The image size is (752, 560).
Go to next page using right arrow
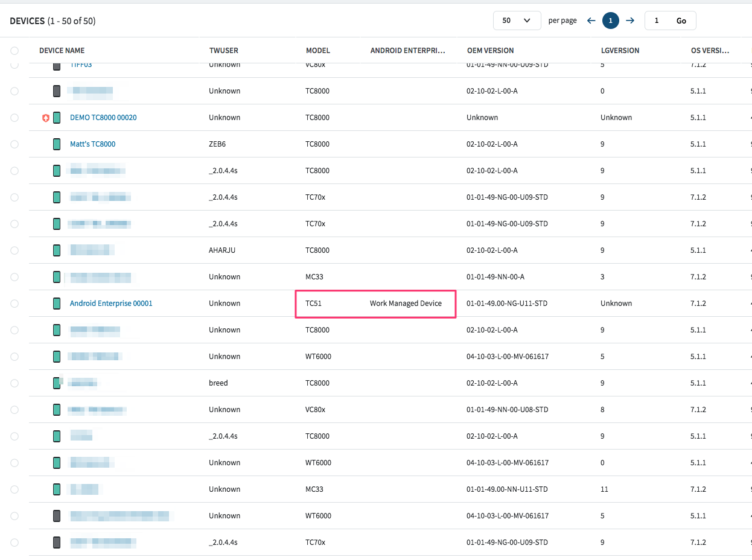click(630, 21)
